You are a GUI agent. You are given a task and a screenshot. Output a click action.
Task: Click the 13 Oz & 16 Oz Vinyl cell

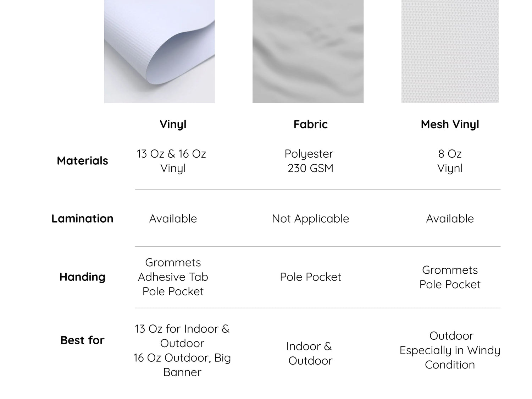coord(172,161)
